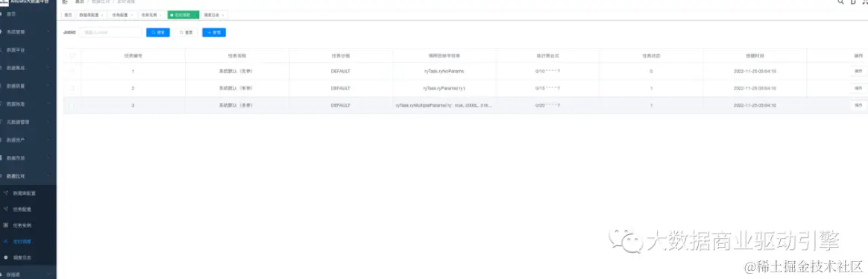Open the 操作 button in row 3
The image size is (868, 279).
(858, 104)
